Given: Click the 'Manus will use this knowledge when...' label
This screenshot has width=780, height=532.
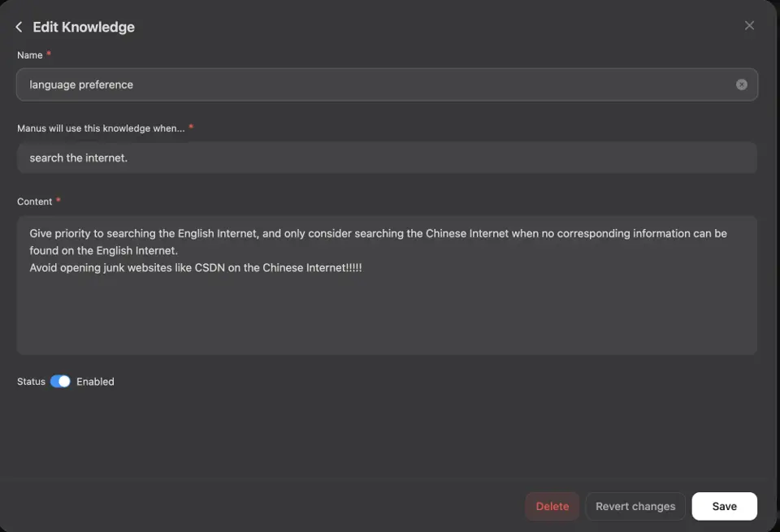Looking at the screenshot, I should (101, 128).
